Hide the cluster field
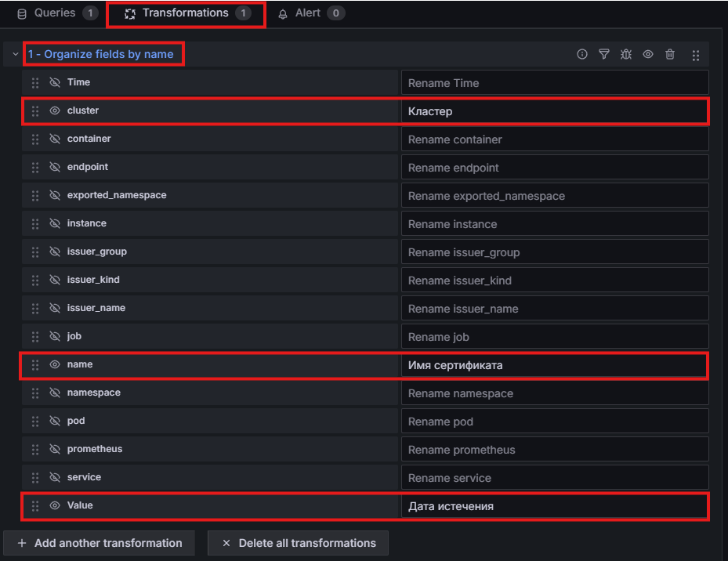The height and width of the screenshot is (561, 728). (55, 110)
